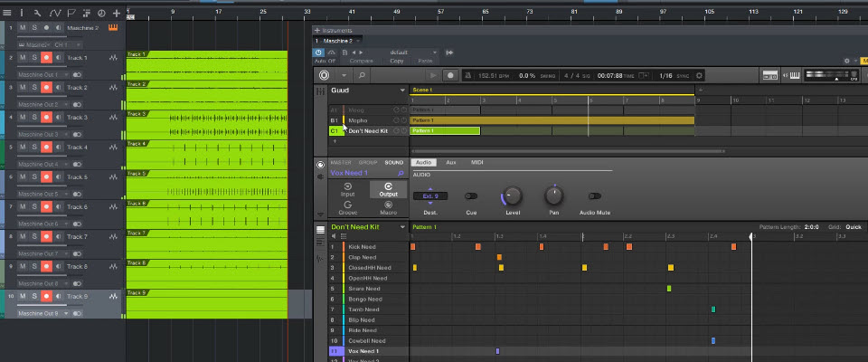
Task: Solo Track 1
Action: tap(34, 58)
